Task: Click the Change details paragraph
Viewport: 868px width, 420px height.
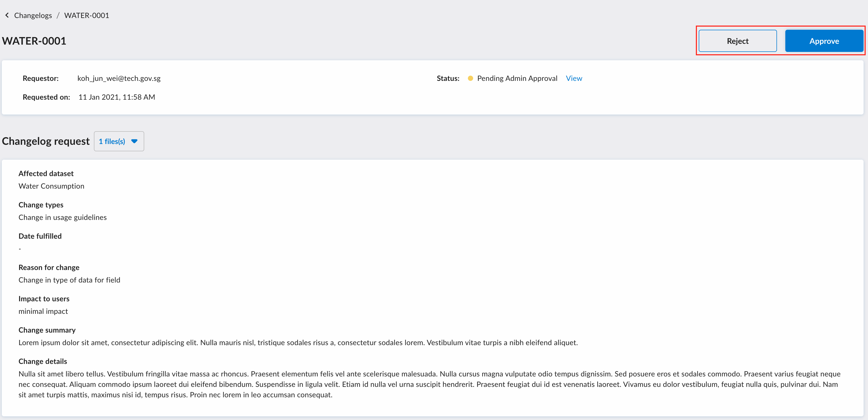Action: [430, 384]
